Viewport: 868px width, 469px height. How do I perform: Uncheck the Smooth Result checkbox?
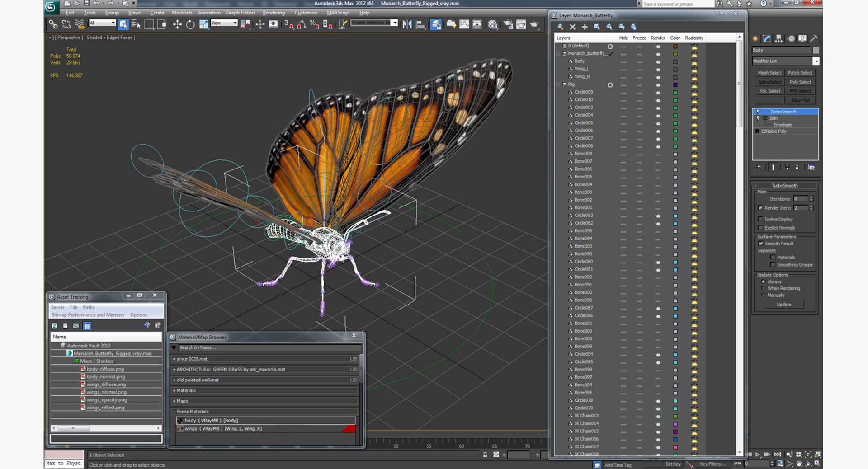point(760,244)
